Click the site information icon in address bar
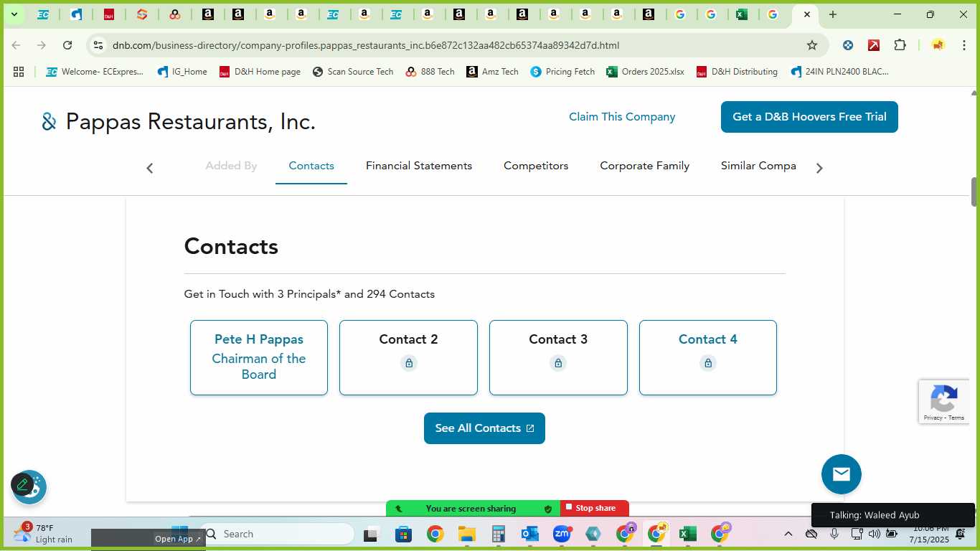This screenshot has width=980, height=551. (x=98, y=45)
